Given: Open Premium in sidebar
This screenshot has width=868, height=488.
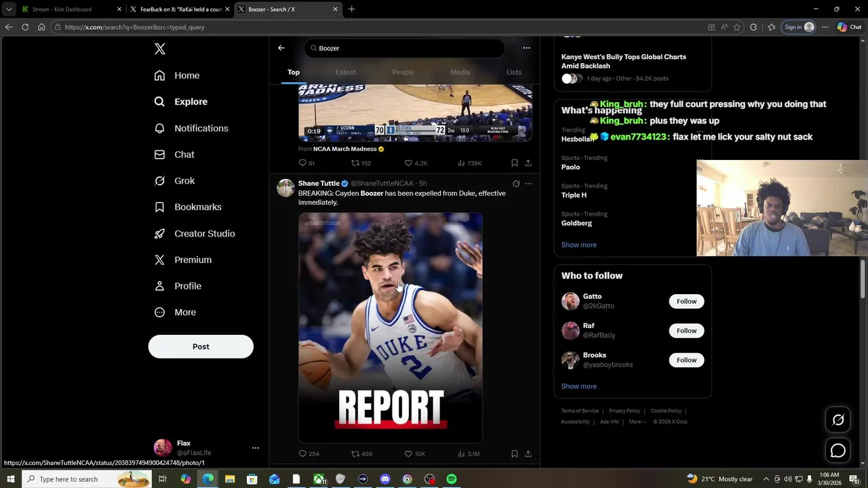Looking at the screenshot, I should tap(183, 260).
